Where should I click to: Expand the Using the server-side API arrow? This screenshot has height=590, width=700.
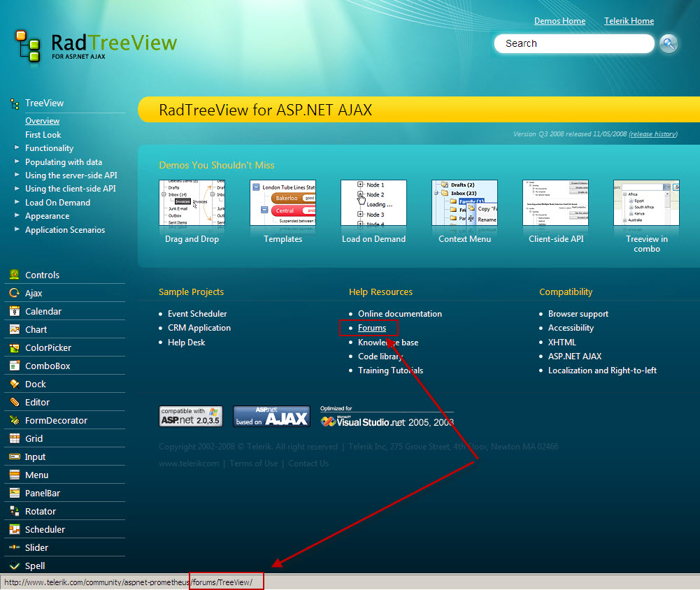click(x=17, y=175)
